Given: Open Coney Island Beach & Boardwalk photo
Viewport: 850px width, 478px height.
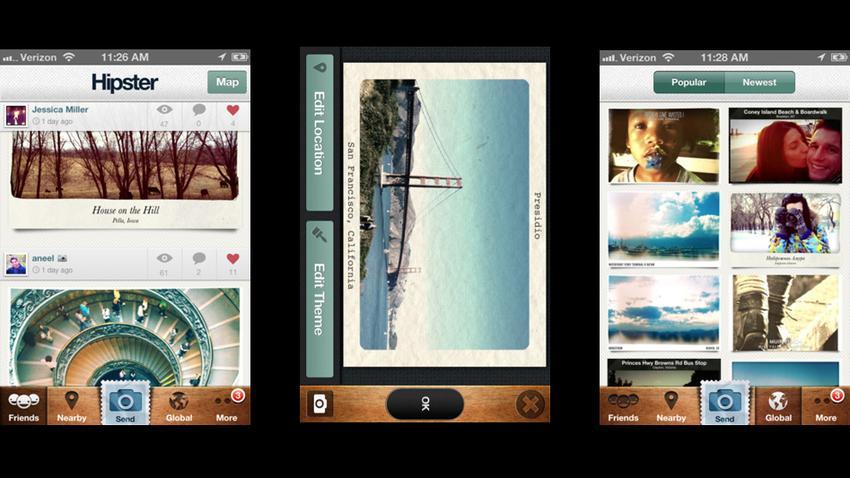Looking at the screenshot, I should pyautogui.click(x=784, y=145).
